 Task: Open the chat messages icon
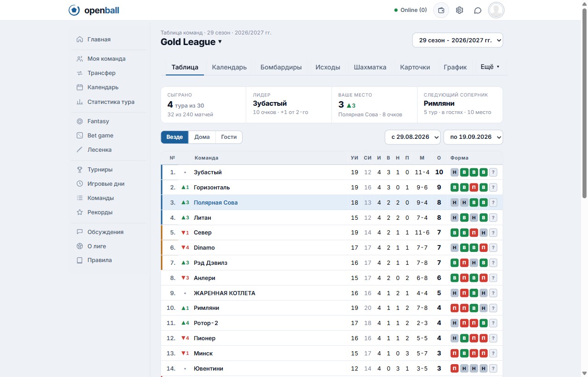click(x=478, y=10)
